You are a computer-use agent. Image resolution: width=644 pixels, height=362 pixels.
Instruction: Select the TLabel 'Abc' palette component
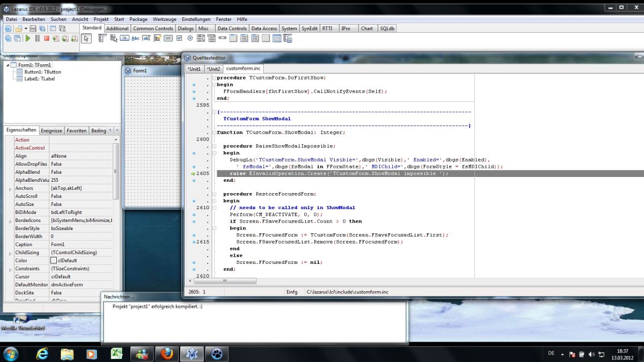click(x=135, y=38)
